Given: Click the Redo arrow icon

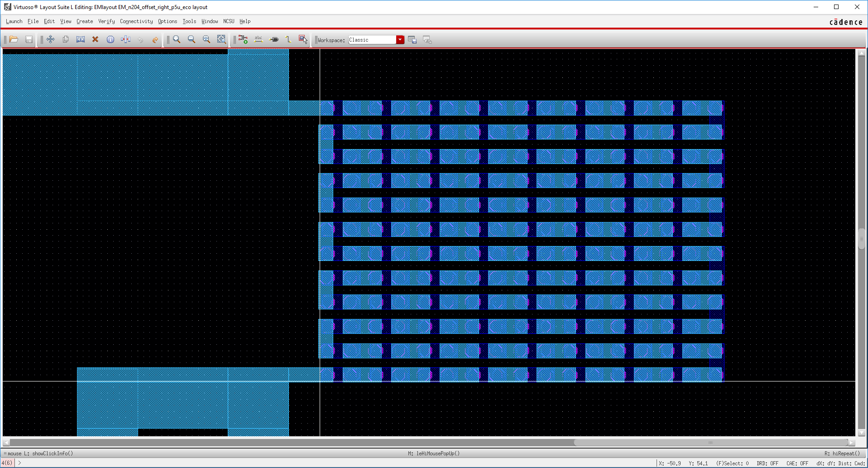Looking at the screenshot, I should click(x=155, y=40).
